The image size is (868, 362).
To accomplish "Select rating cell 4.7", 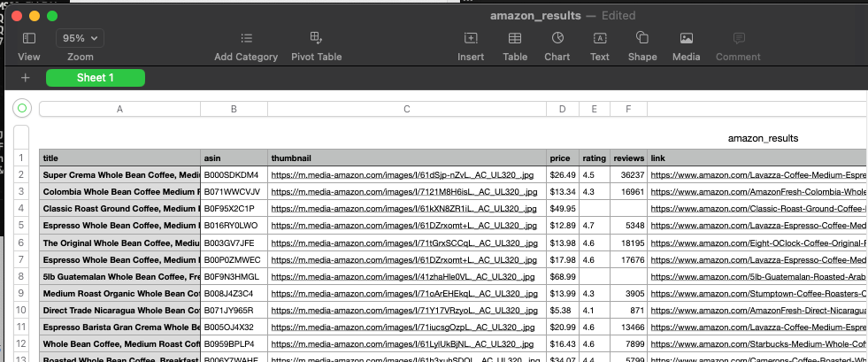I will [x=595, y=226].
